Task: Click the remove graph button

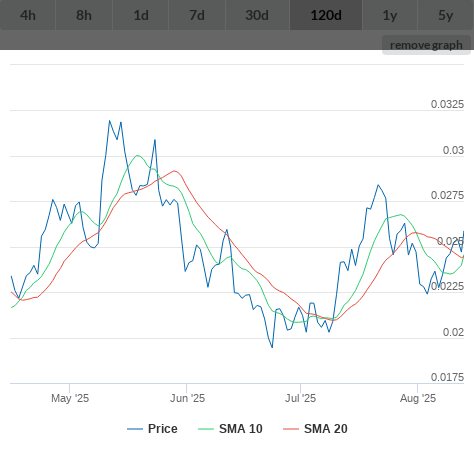Action: point(426,45)
